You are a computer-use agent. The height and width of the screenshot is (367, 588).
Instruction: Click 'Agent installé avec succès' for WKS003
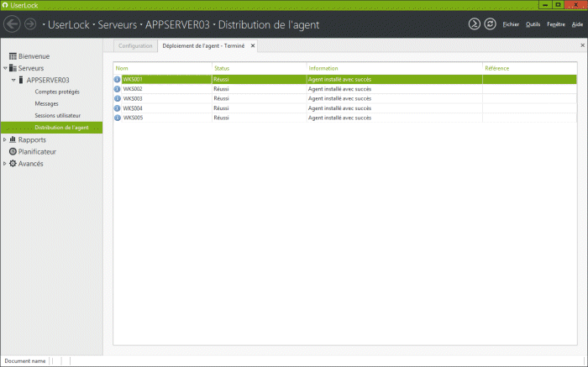tap(339, 98)
